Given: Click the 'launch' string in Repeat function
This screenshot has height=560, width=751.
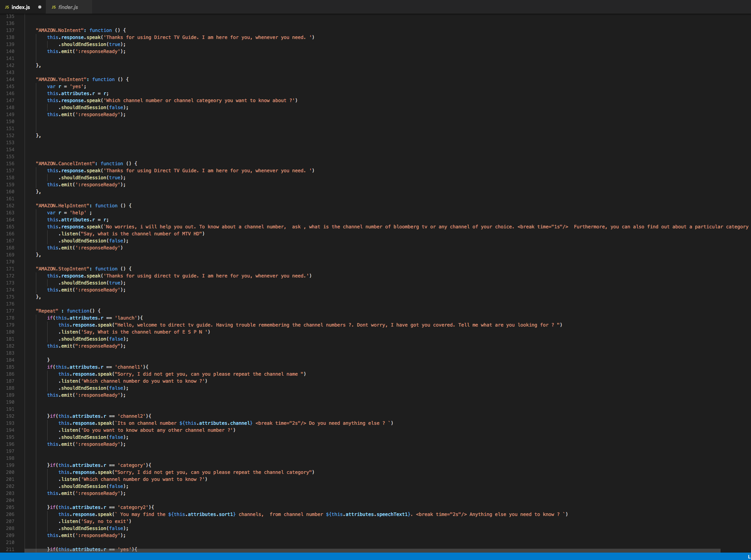Looking at the screenshot, I should 126,318.
